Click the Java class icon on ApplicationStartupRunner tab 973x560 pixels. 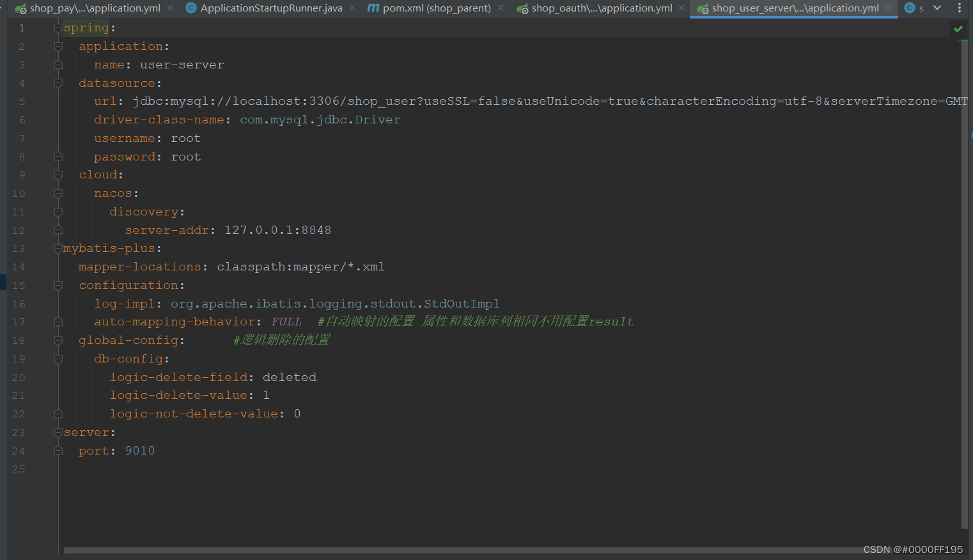pyautogui.click(x=191, y=8)
